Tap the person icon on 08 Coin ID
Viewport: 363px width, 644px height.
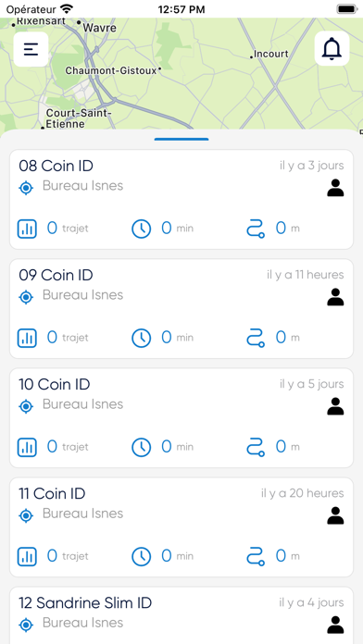[x=335, y=188]
